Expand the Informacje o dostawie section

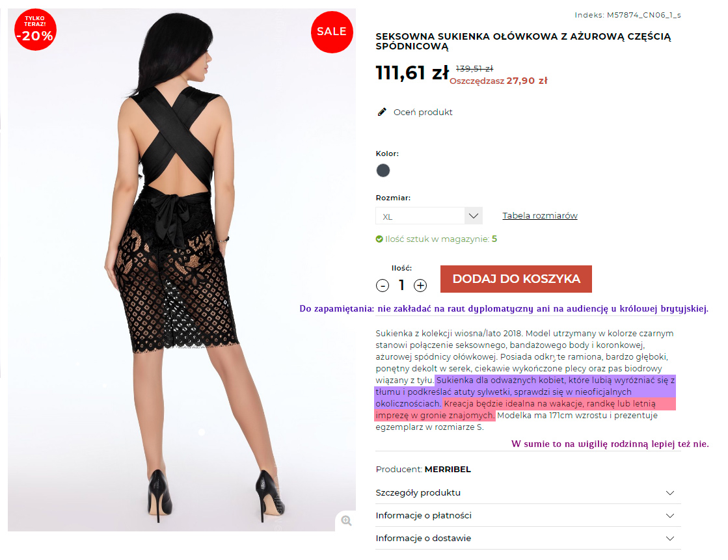(528, 538)
